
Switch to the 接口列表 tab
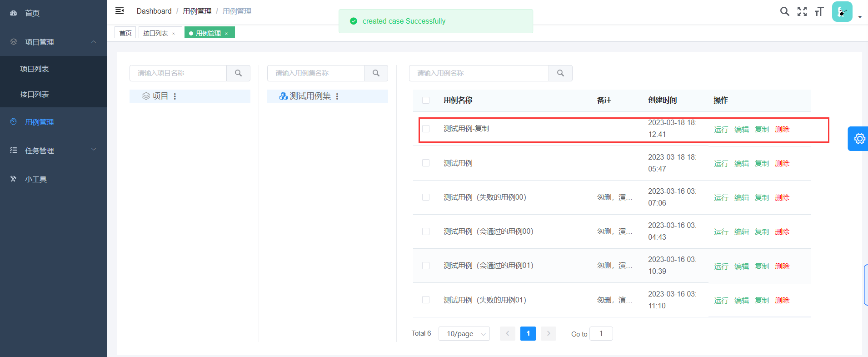pyautogui.click(x=155, y=33)
